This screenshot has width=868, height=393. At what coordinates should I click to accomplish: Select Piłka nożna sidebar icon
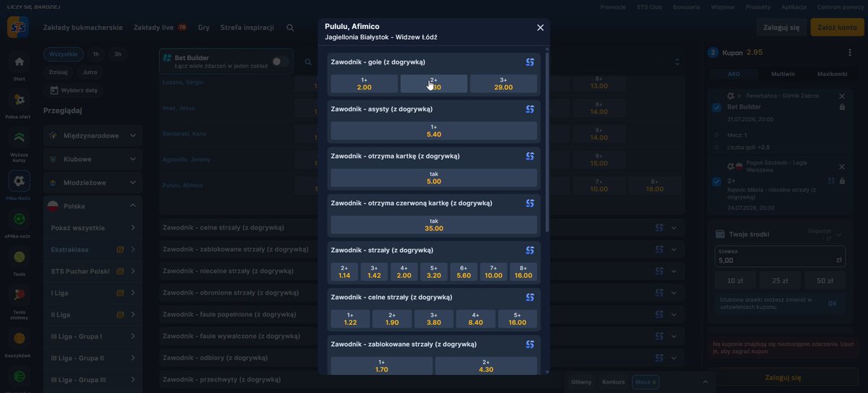coord(20,185)
